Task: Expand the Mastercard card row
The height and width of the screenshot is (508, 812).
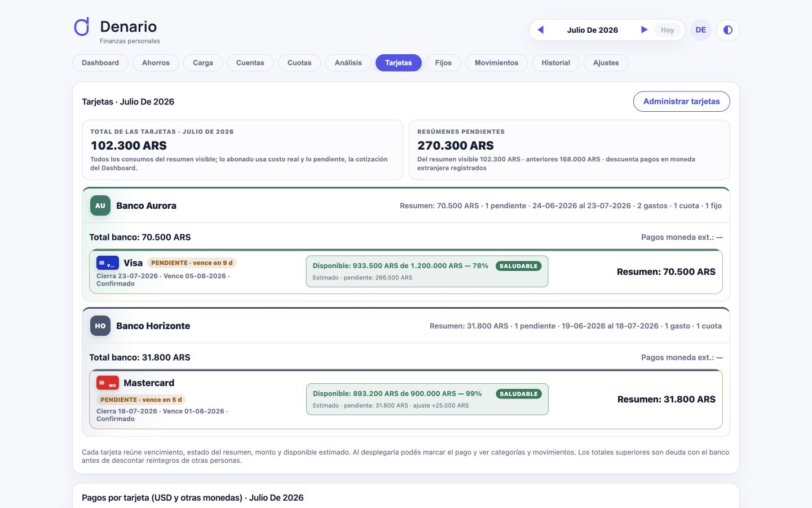Action: (406, 399)
